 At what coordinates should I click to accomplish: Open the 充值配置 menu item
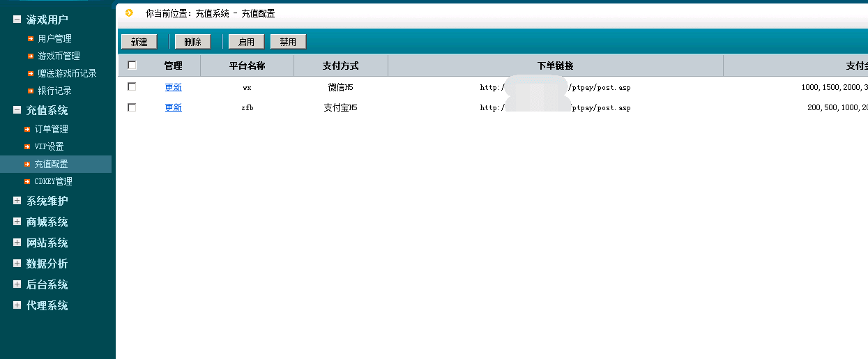tap(52, 164)
